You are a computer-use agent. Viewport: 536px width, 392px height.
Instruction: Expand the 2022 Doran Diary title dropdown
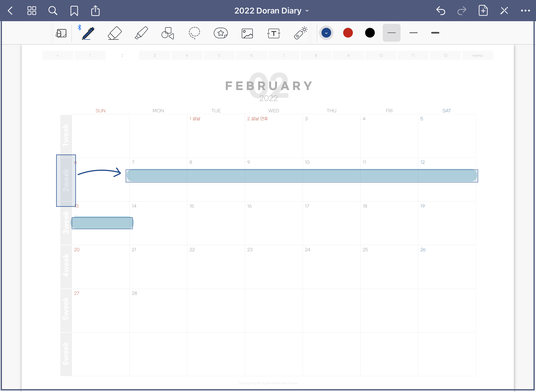271,11
